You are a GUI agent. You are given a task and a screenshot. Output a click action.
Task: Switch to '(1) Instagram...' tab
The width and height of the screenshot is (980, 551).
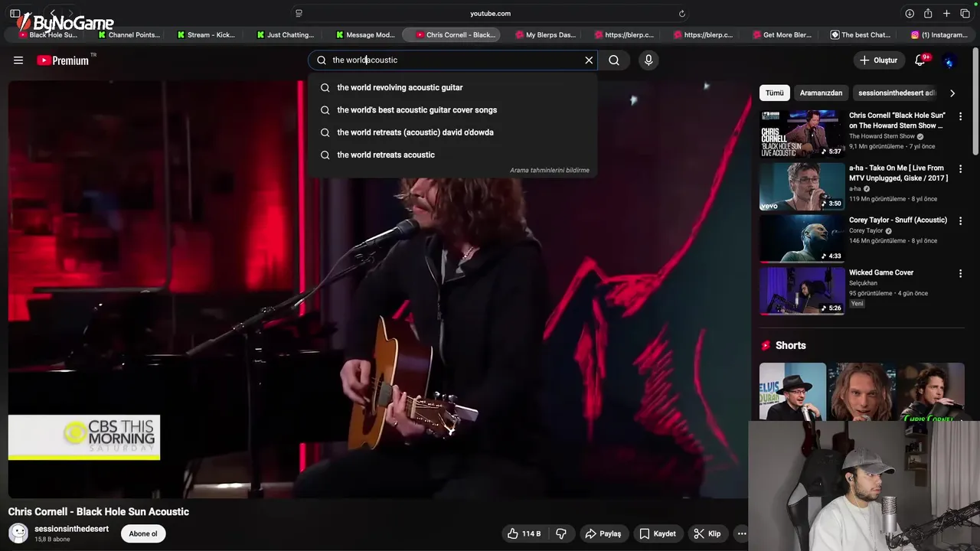(x=939, y=34)
